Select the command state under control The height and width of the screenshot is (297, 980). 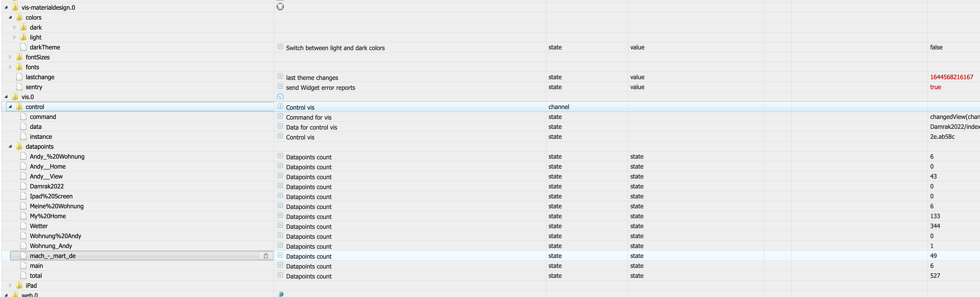coord(43,117)
